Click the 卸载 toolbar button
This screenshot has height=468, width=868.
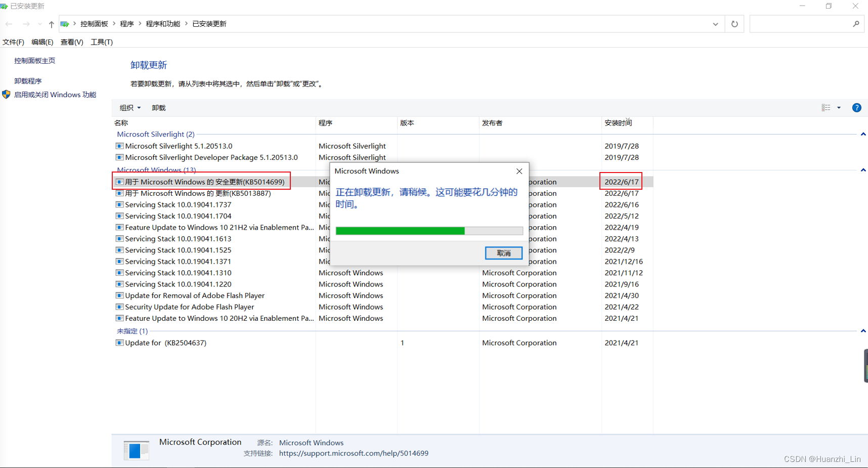pos(158,108)
